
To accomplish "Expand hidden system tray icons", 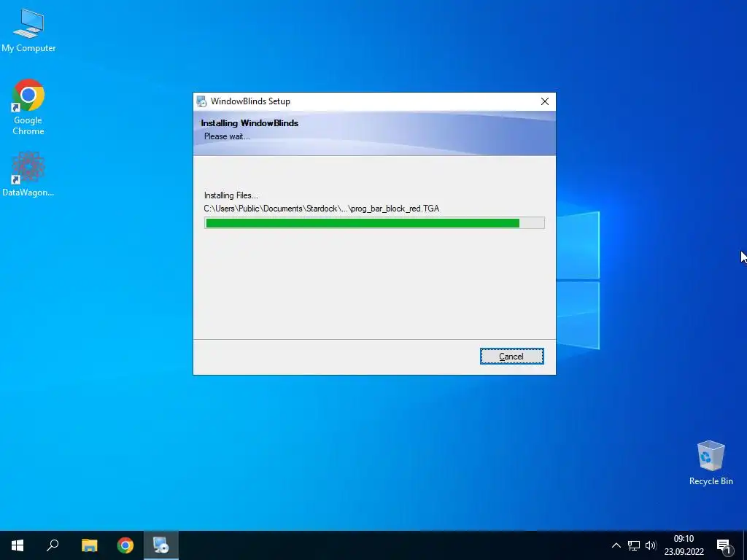I will coord(616,545).
